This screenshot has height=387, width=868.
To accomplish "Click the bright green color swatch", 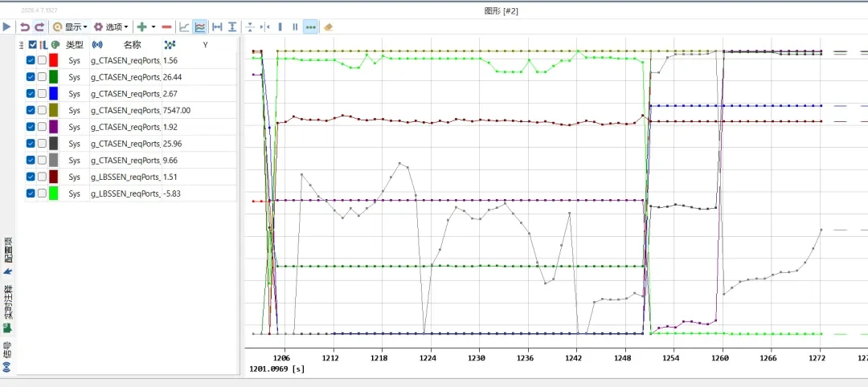I will click(x=54, y=193).
